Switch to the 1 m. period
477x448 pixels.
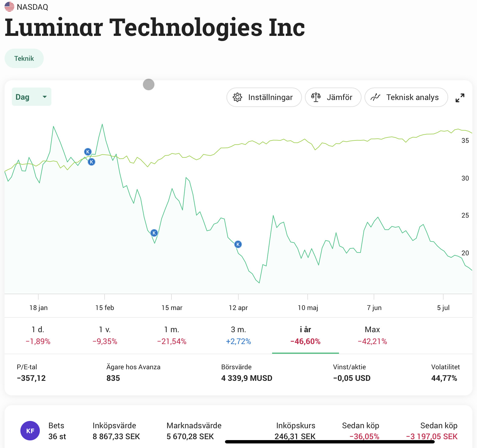pyautogui.click(x=172, y=335)
